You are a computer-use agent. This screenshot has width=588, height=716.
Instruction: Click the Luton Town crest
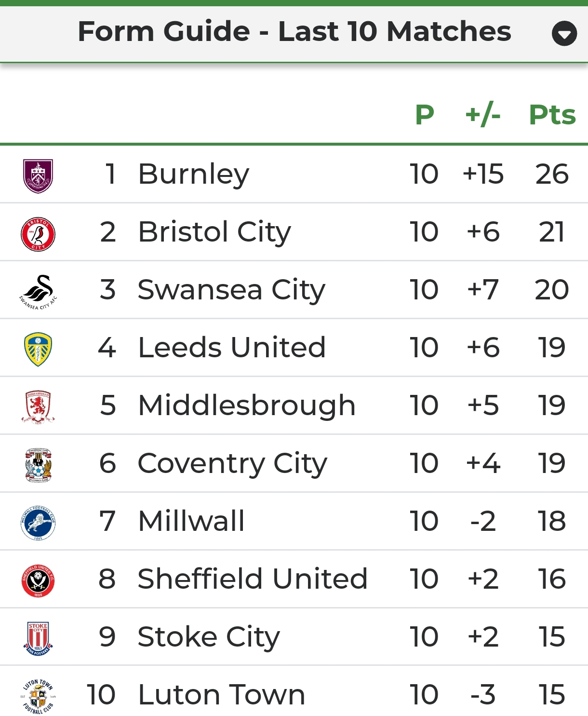(38, 696)
